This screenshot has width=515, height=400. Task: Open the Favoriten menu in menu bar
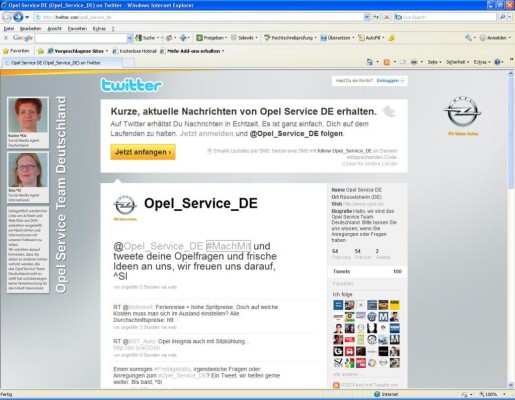(77, 29)
